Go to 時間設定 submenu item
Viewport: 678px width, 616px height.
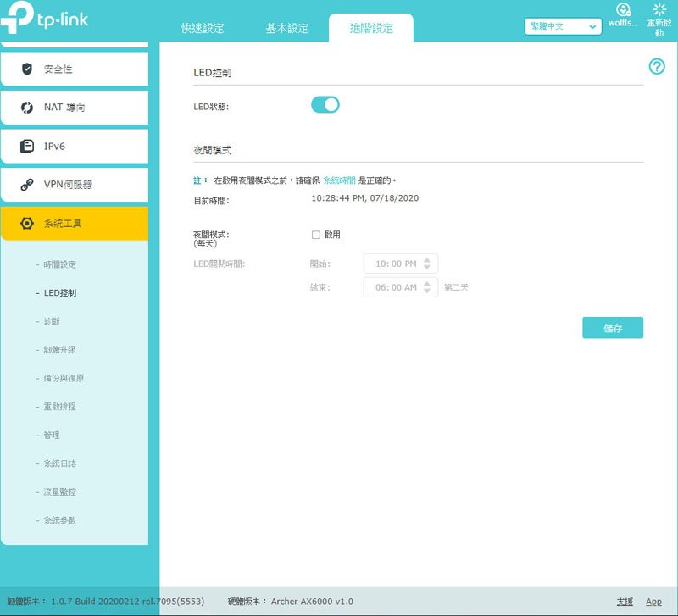click(x=59, y=264)
